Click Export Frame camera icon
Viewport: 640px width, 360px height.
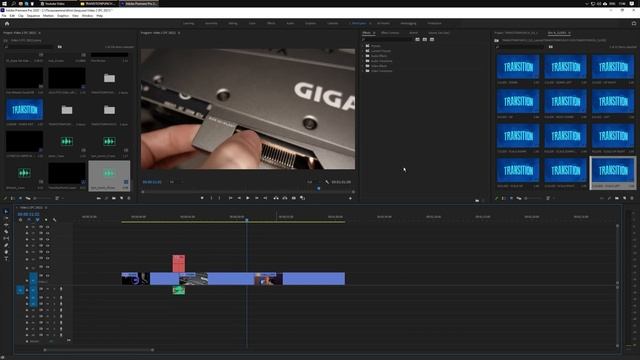tap(293, 198)
